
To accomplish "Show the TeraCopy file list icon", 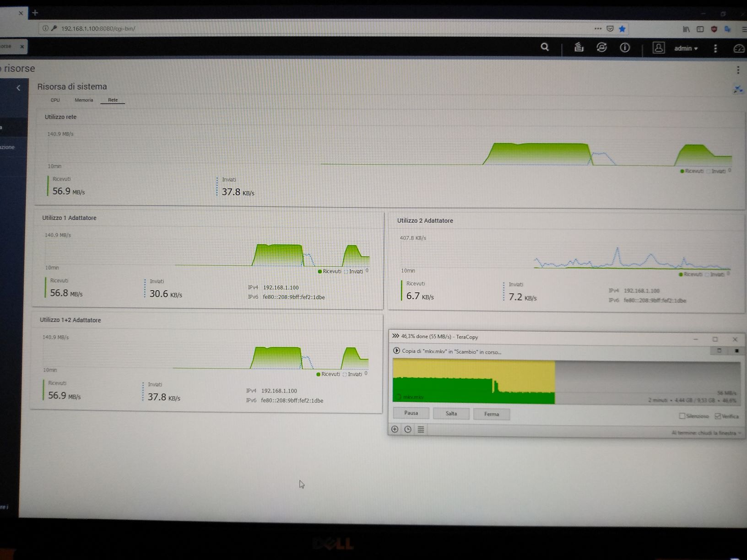I will tap(421, 429).
